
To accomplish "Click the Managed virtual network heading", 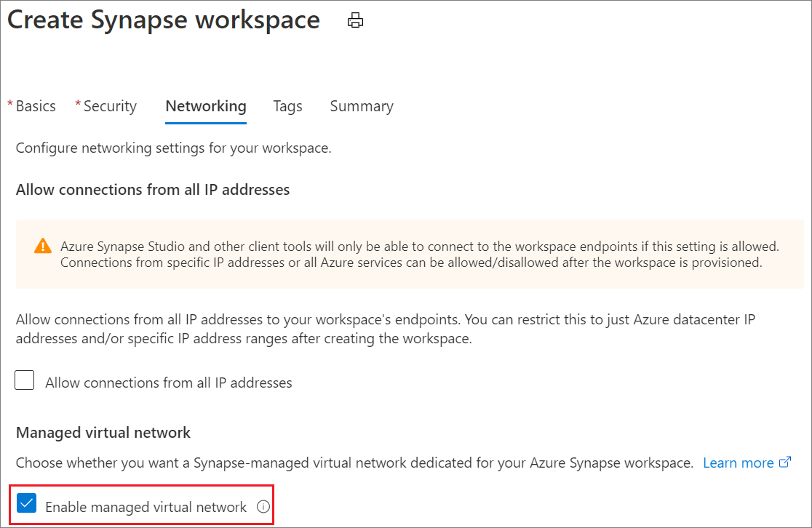I will [102, 432].
